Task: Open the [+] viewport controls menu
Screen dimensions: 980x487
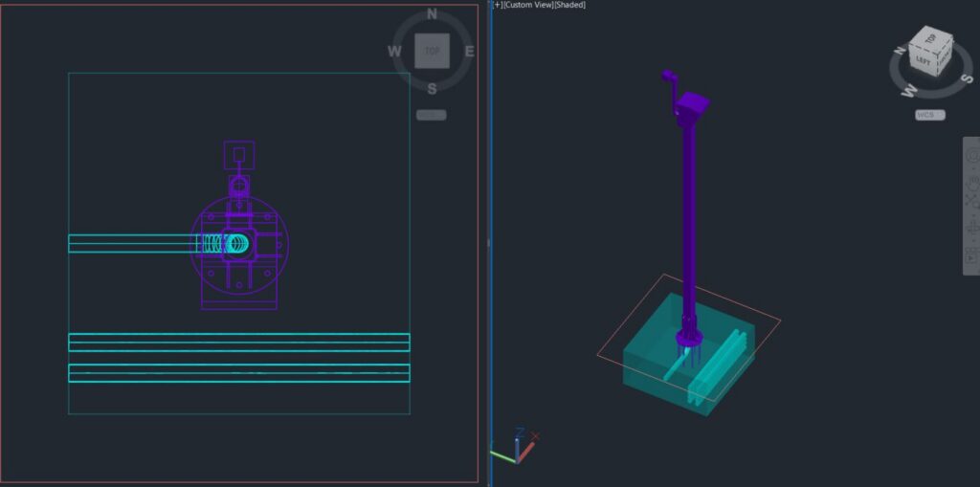Action: [498, 5]
